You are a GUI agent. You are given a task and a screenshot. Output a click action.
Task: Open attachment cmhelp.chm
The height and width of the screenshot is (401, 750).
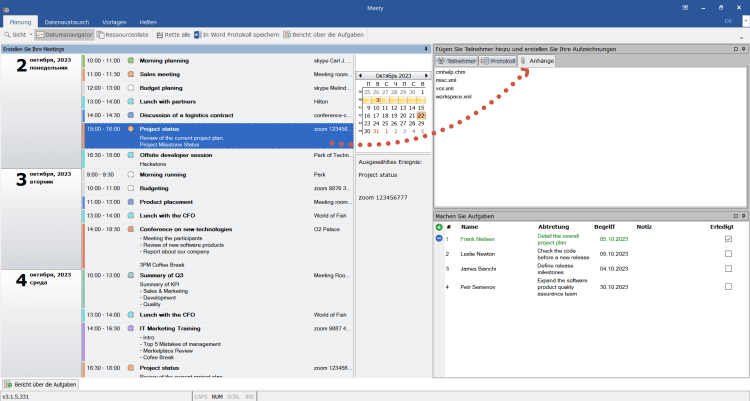(x=450, y=72)
